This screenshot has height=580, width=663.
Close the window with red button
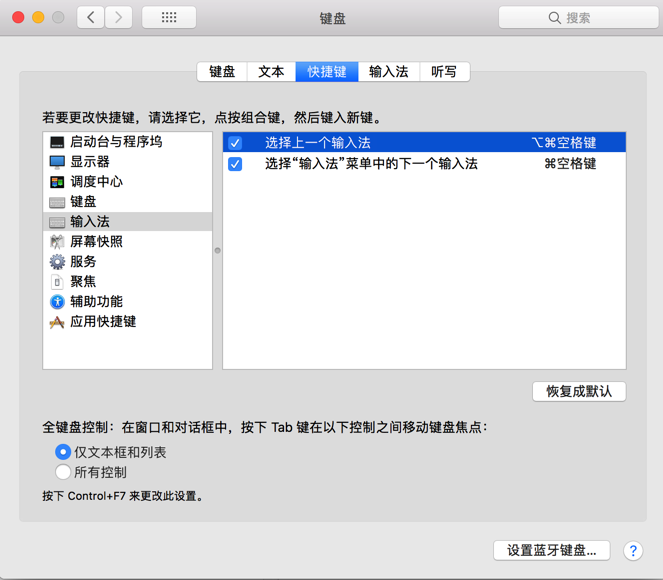coord(18,17)
